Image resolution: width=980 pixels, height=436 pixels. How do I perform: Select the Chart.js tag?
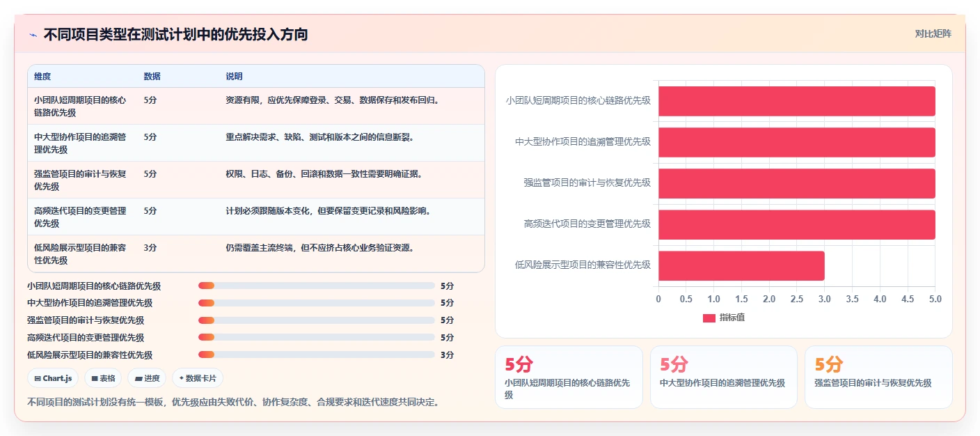coord(53,378)
